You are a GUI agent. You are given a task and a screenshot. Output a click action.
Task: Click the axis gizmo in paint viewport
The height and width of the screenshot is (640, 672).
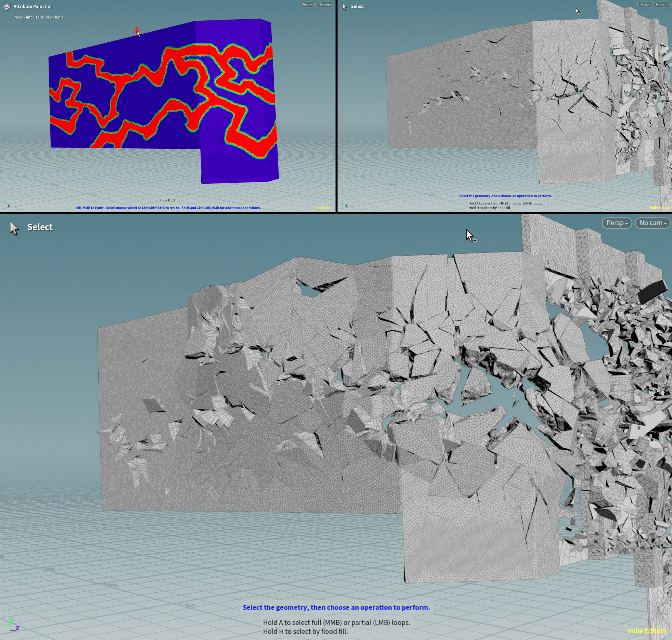[x=7, y=204]
